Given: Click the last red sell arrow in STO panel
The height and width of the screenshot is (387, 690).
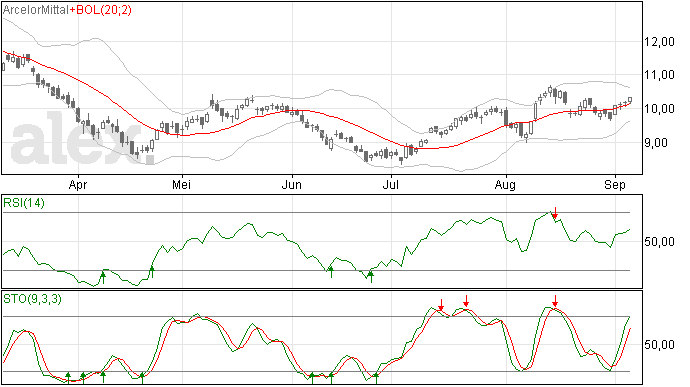Looking at the screenshot, I should [x=555, y=301].
